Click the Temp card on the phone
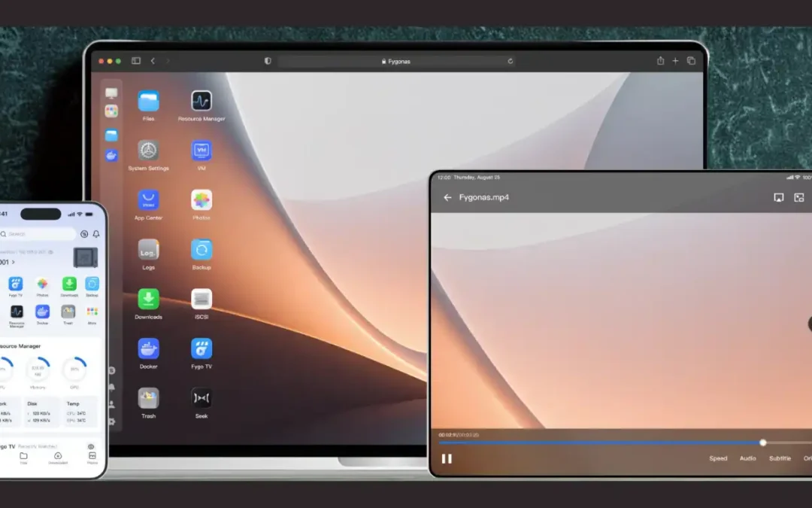 click(80, 412)
